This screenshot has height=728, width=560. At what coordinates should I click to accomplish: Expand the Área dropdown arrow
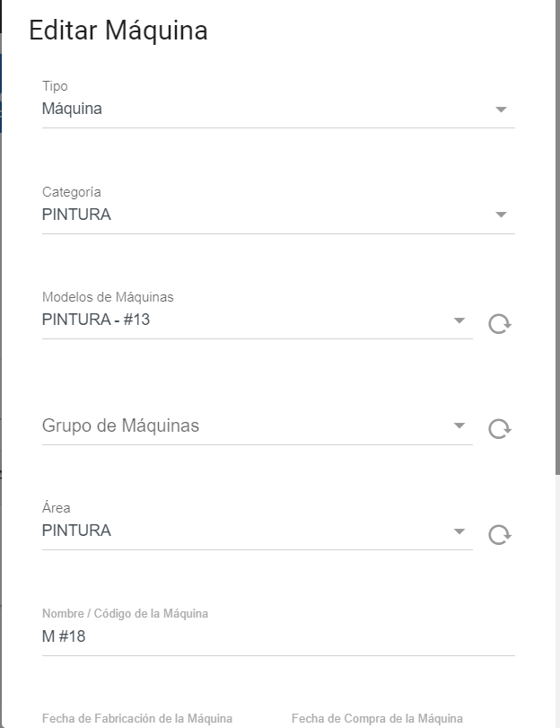tap(459, 531)
